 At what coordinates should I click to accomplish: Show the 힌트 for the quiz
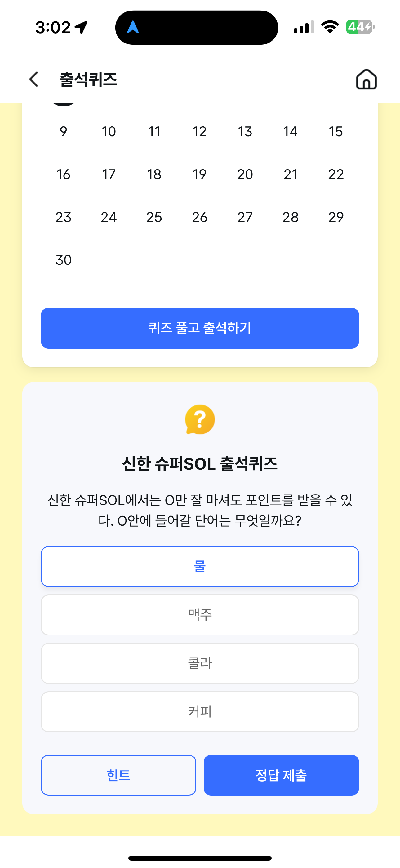pyautogui.click(x=118, y=775)
